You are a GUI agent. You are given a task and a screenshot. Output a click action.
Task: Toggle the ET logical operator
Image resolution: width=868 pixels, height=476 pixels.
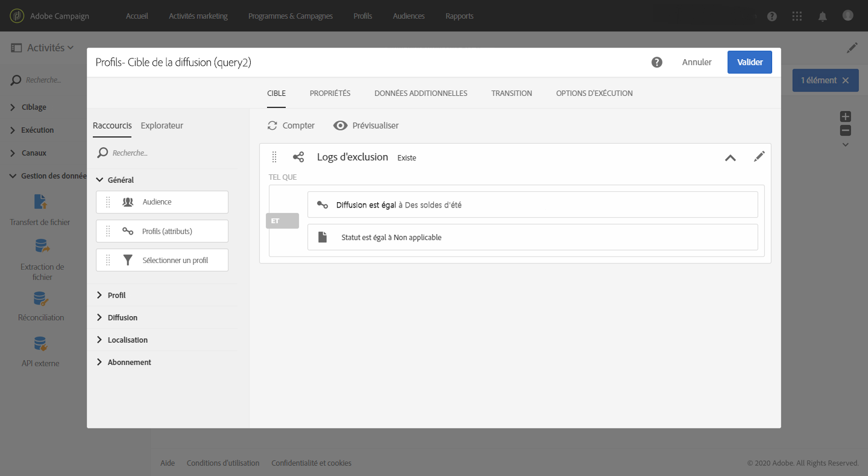pyautogui.click(x=282, y=221)
